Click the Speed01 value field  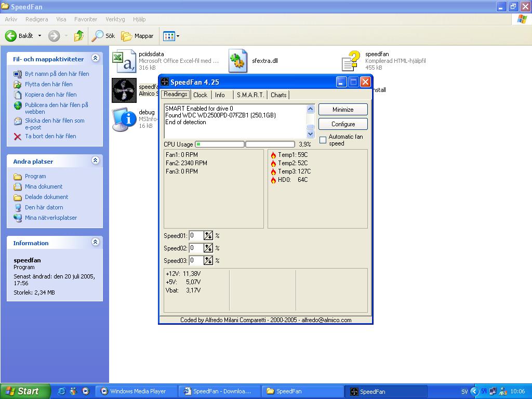pyautogui.click(x=196, y=235)
